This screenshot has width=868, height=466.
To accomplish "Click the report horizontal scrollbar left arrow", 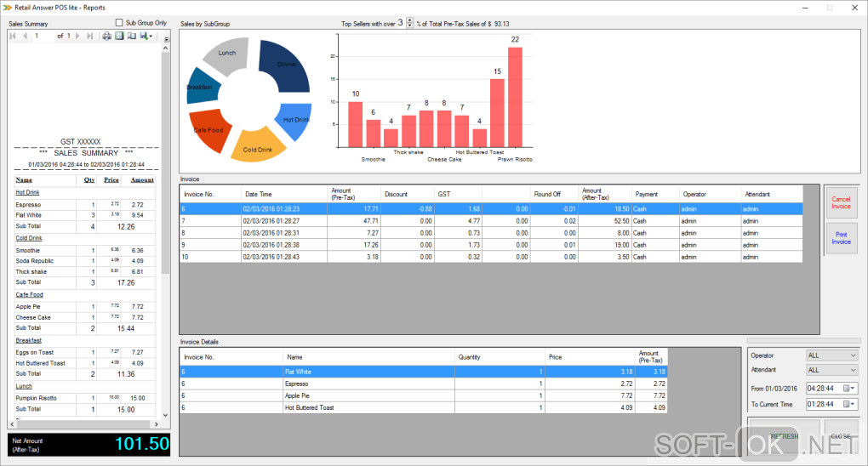I will (x=13, y=424).
